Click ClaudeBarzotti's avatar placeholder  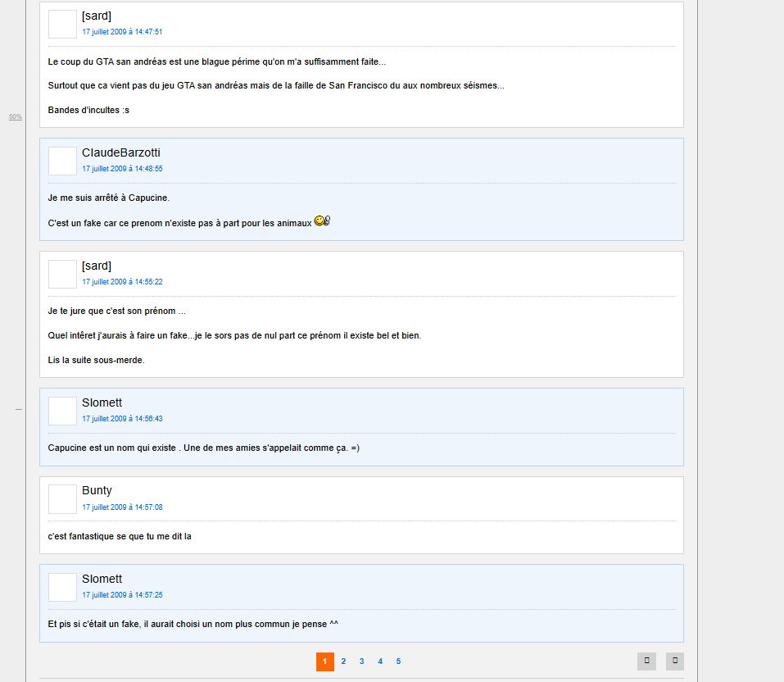pos(62,161)
